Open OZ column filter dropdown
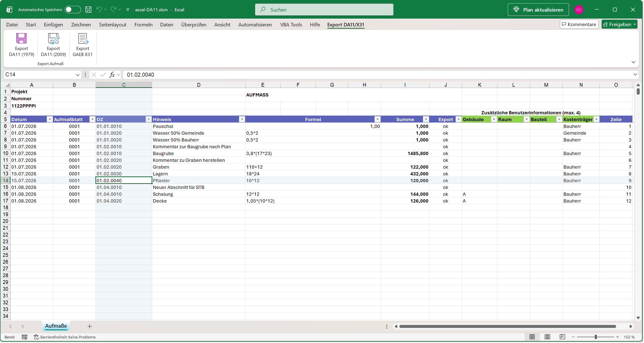The image size is (644, 343). (149, 119)
